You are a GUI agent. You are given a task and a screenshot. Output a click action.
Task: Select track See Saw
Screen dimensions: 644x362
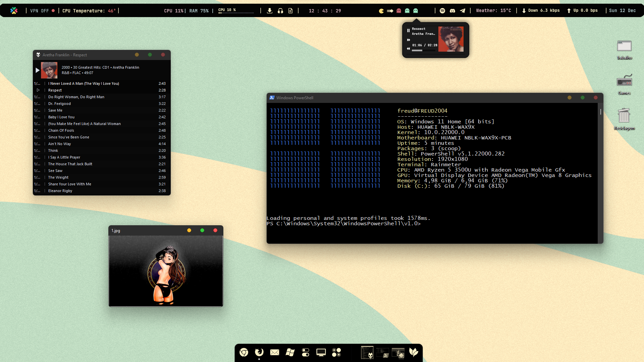pyautogui.click(x=102, y=171)
